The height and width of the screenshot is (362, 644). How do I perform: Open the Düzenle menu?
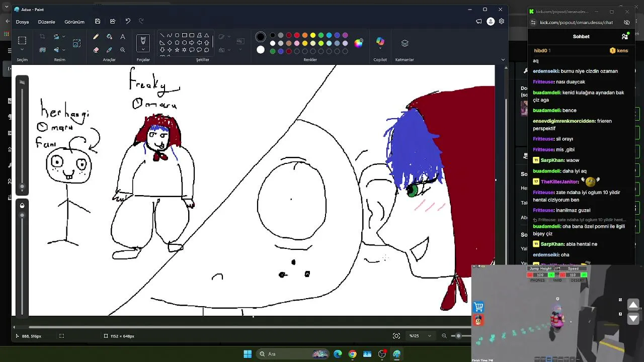click(x=47, y=22)
